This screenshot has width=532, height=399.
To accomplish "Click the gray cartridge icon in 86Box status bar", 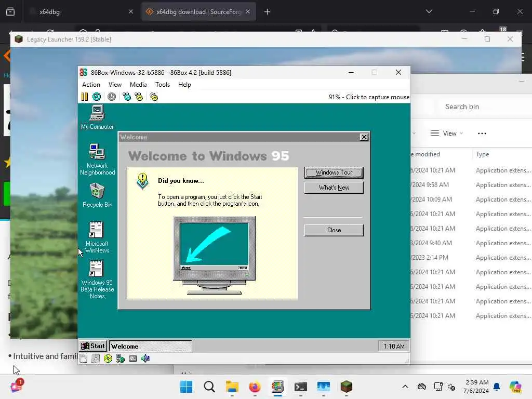I will [x=132, y=358].
